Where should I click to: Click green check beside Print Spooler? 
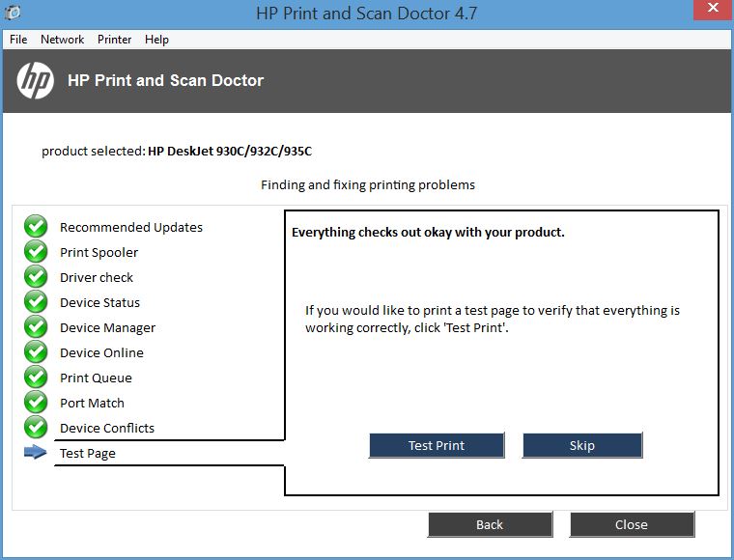pos(36,252)
